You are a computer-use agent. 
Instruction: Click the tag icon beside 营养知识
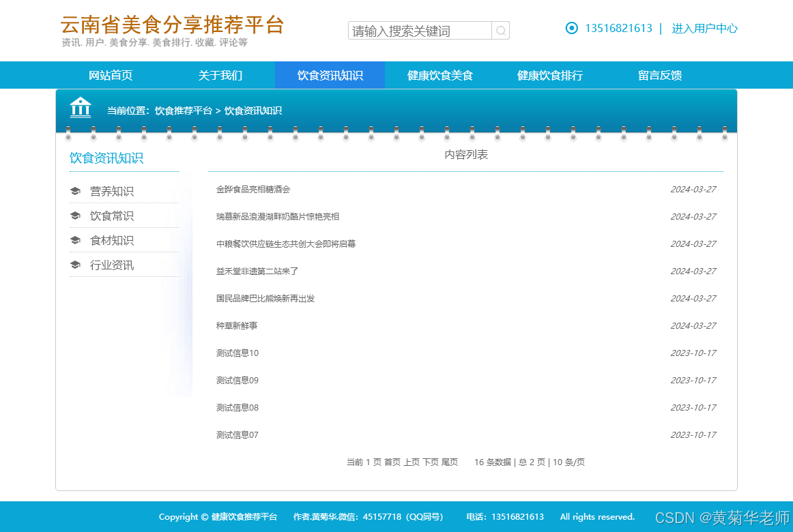pyautogui.click(x=76, y=191)
